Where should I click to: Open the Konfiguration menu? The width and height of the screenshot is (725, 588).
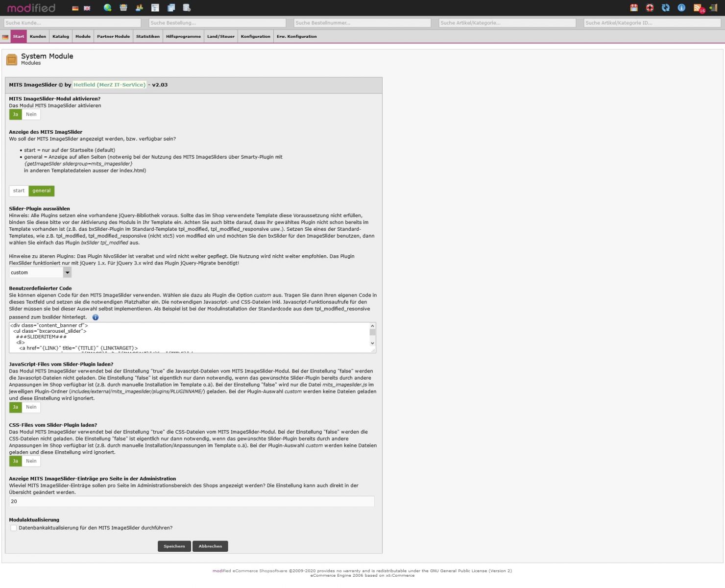(x=256, y=37)
